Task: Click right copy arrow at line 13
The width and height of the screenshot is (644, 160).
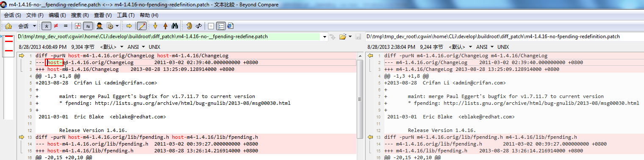Action: pos(370,137)
